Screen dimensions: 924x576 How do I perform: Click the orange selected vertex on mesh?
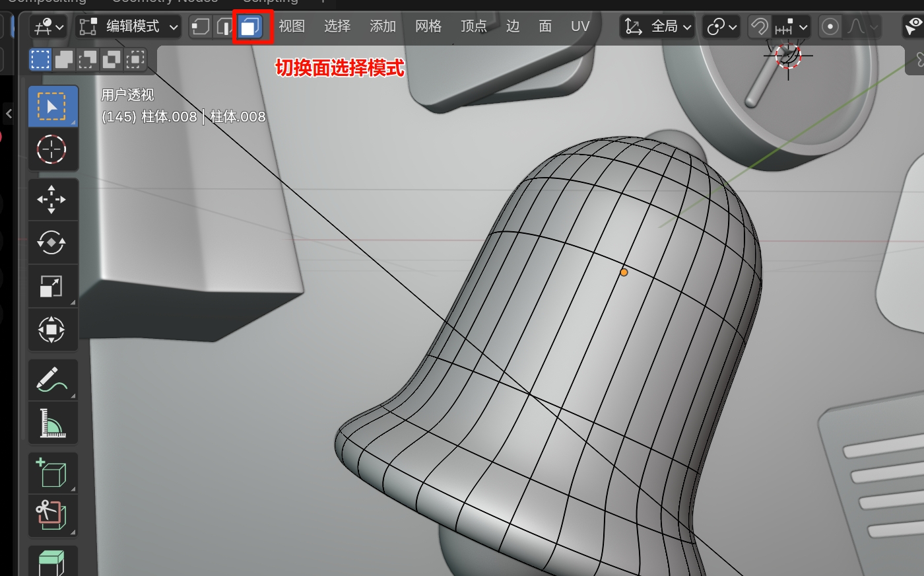[624, 272]
